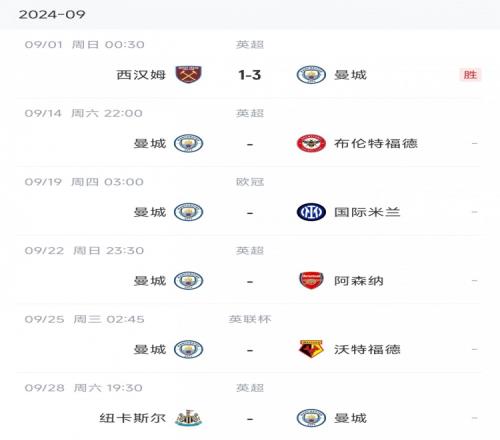Click the Newcastle United crest

click(x=189, y=418)
